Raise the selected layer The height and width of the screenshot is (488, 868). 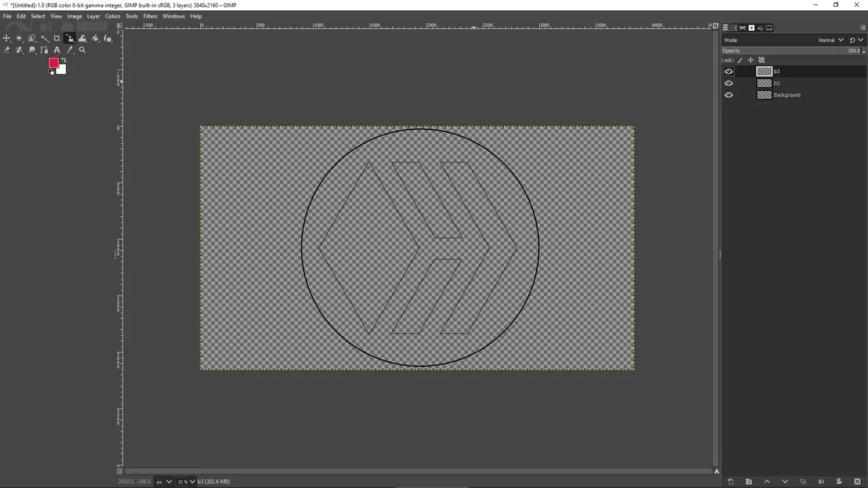[767, 481]
